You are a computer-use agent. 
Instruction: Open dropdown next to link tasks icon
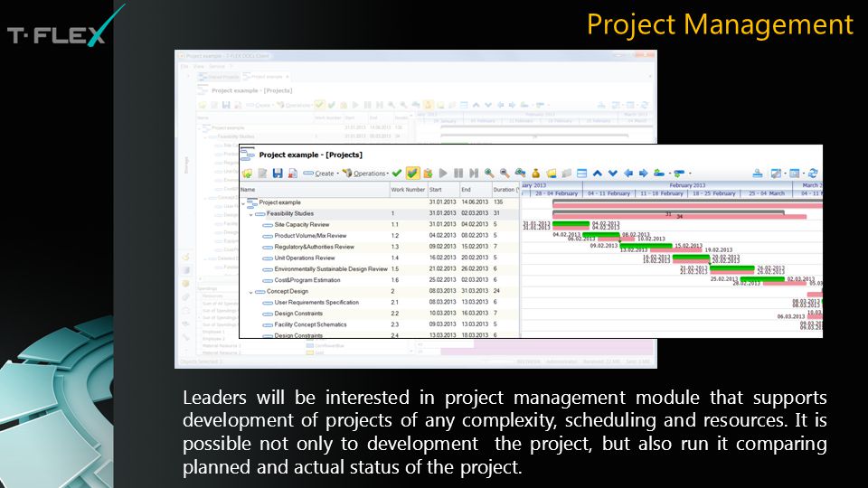point(669,174)
